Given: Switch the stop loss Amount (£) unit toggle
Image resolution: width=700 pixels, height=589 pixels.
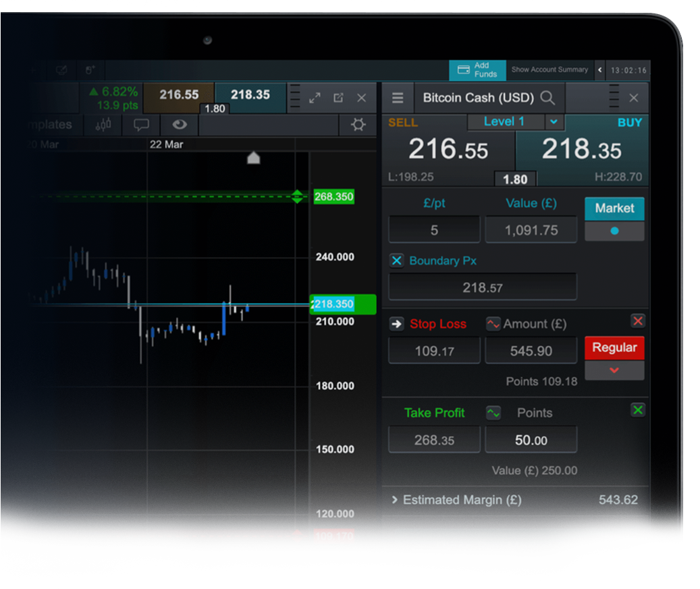Looking at the screenshot, I should tap(493, 323).
